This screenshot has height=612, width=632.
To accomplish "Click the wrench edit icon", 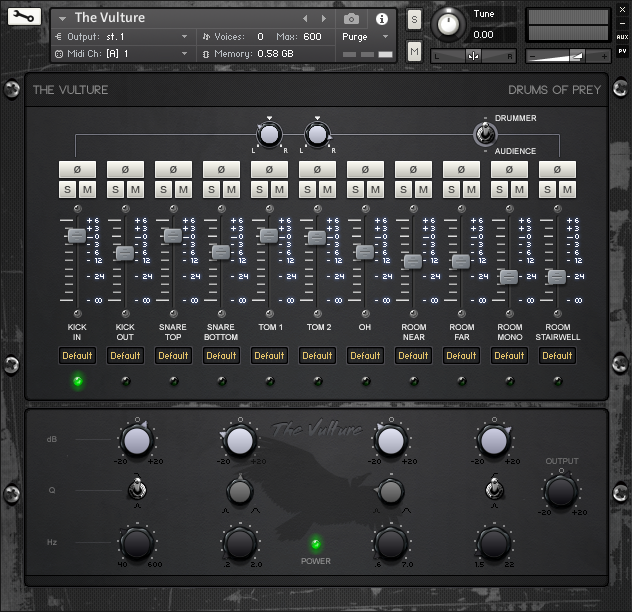I will coord(23,18).
